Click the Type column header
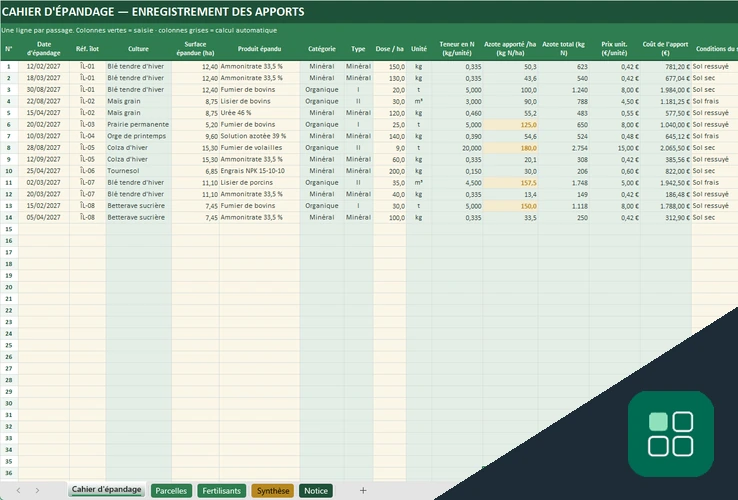The width and height of the screenshot is (738, 500). click(x=358, y=48)
